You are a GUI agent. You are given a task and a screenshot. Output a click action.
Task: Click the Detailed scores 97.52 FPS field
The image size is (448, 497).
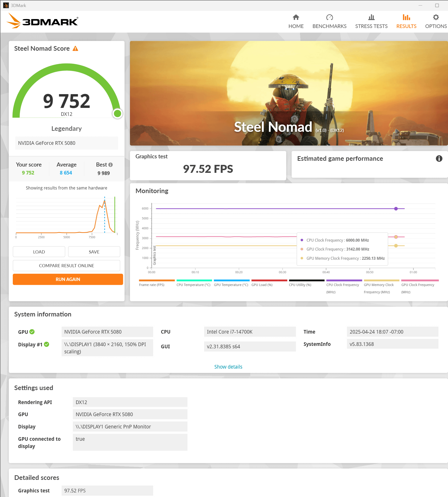[107, 490]
